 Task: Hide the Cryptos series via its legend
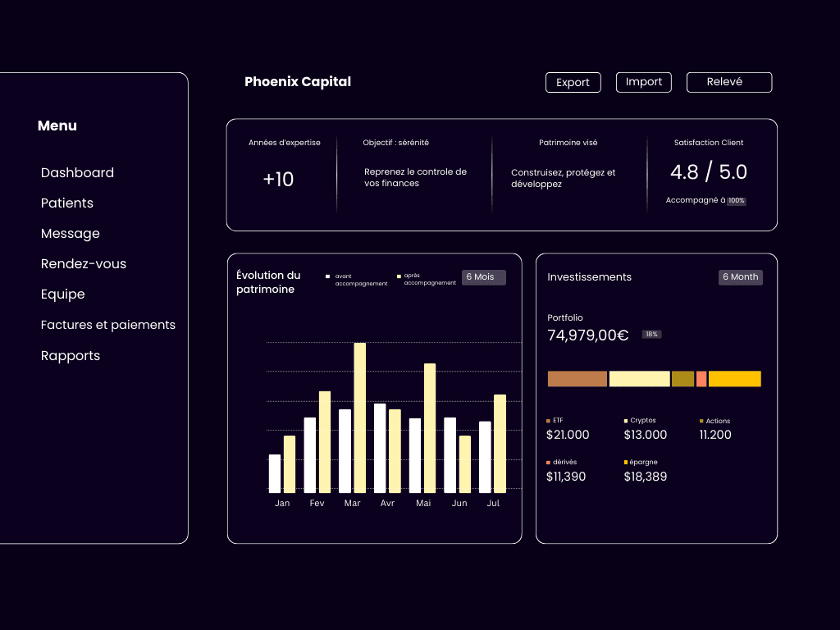pyautogui.click(x=626, y=420)
